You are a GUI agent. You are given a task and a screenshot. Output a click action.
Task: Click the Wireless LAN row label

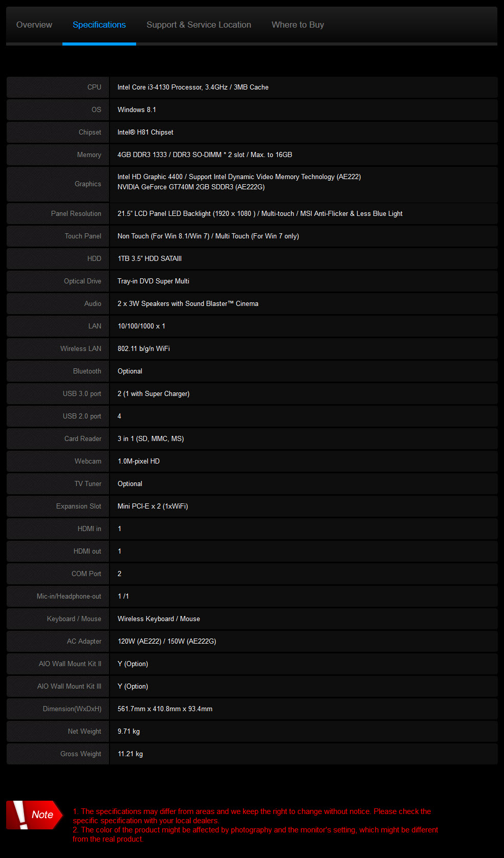click(x=80, y=349)
